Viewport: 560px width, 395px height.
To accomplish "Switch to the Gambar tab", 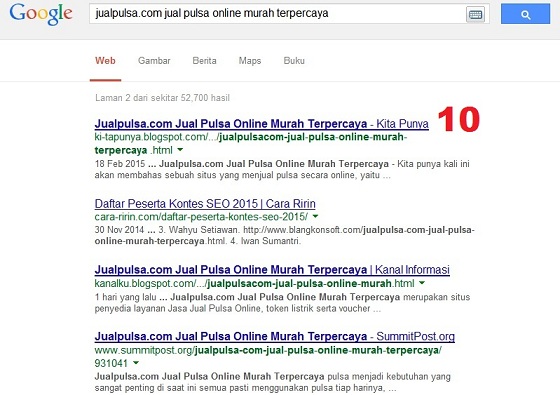I will pyautogui.click(x=154, y=61).
